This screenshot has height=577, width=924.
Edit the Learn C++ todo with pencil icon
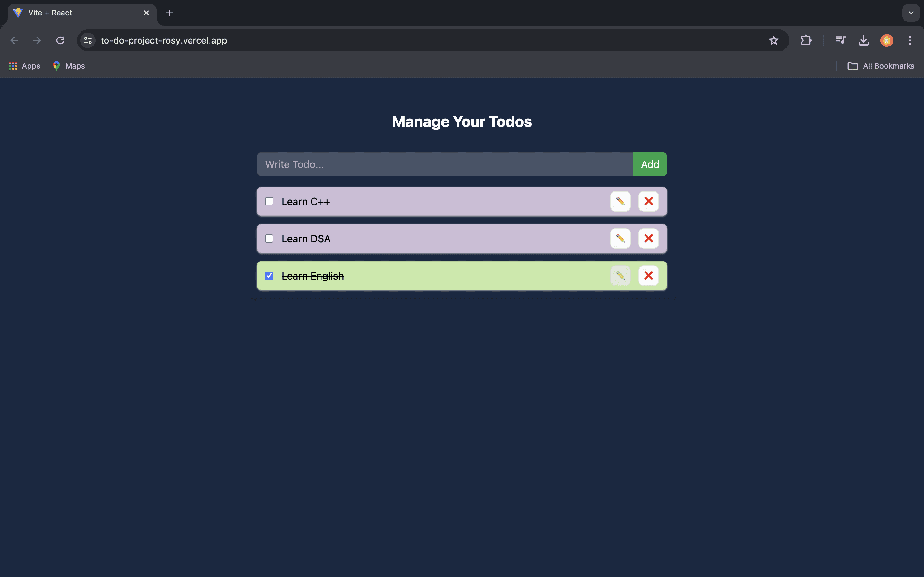pos(620,201)
